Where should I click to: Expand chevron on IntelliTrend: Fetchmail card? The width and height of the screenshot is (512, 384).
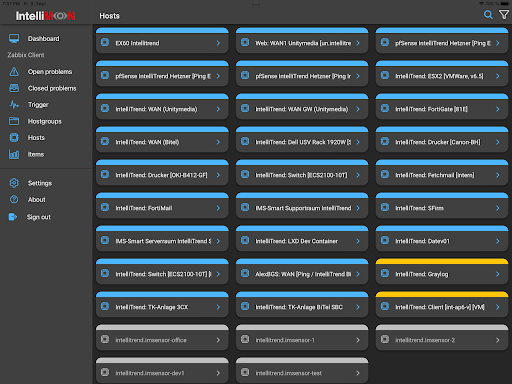(498, 175)
